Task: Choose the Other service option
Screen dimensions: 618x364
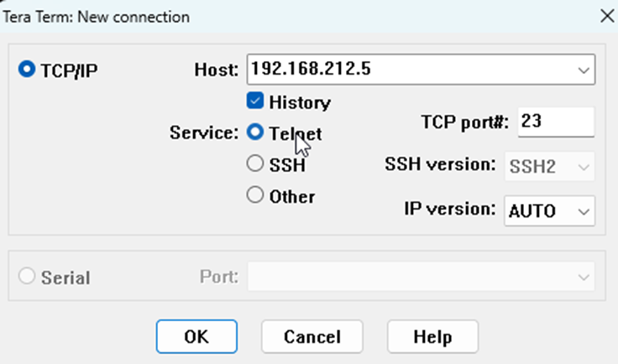Action: coord(255,195)
